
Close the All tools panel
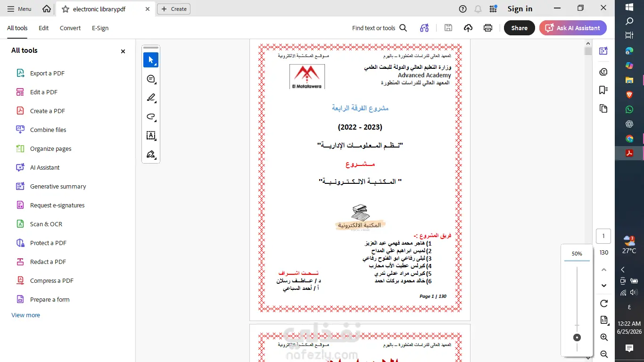123,51
